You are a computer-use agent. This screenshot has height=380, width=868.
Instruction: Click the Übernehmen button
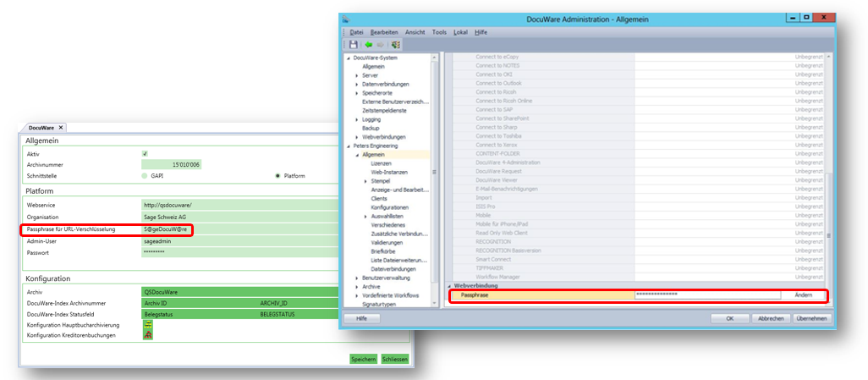click(x=812, y=318)
